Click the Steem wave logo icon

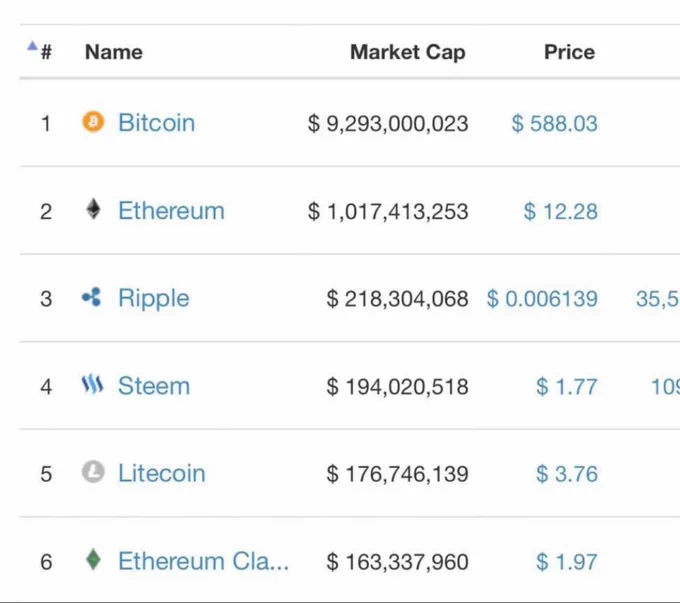[92, 384]
